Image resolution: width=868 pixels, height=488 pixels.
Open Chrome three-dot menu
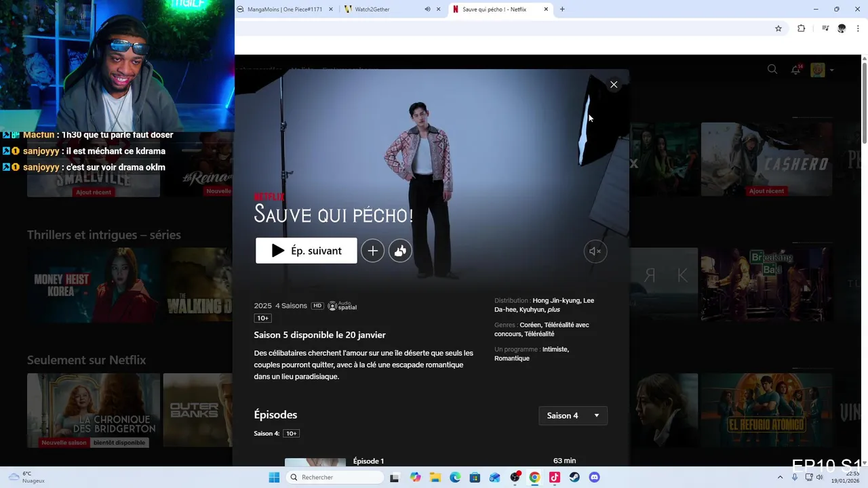tap(859, 28)
